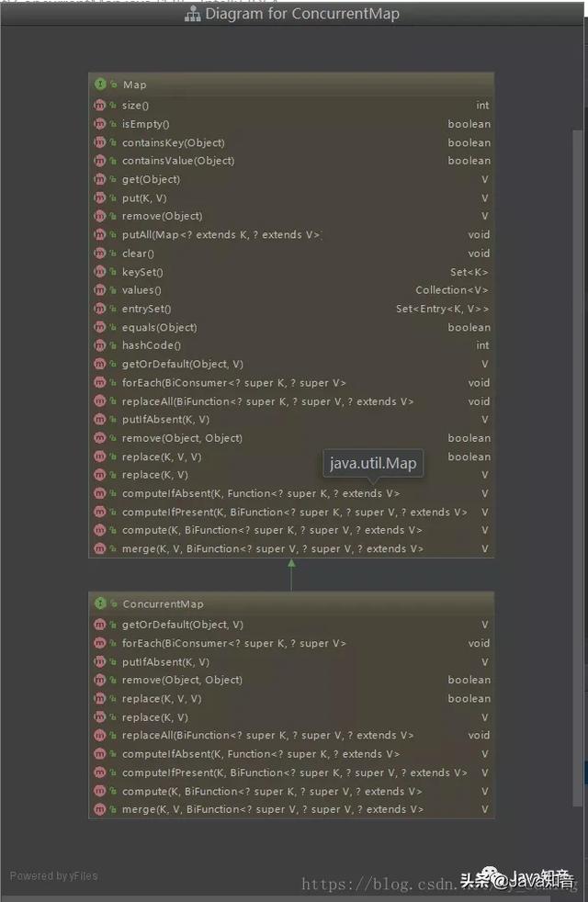
Task: Select forEach method in ConcurrentMap
Action: pyautogui.click(x=233, y=643)
